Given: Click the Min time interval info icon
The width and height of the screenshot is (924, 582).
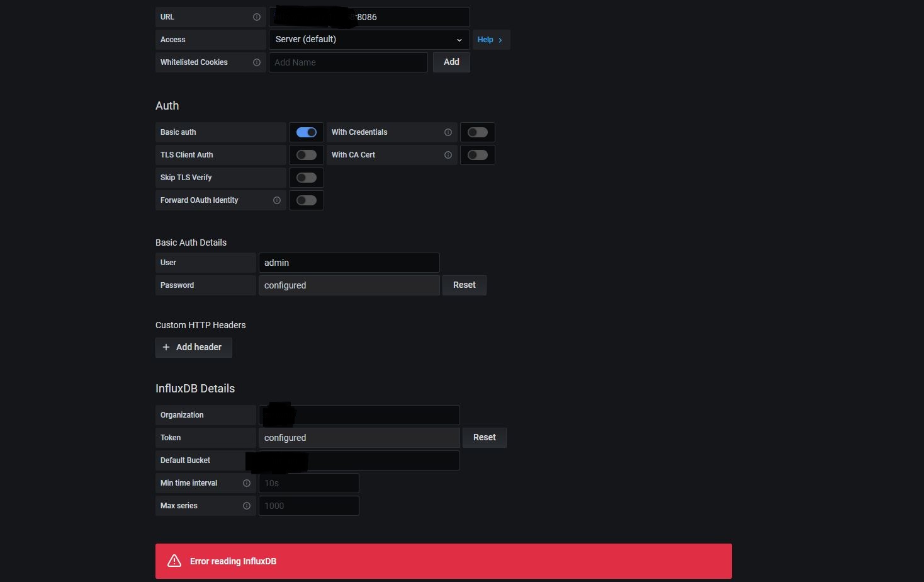Looking at the screenshot, I should click(246, 483).
